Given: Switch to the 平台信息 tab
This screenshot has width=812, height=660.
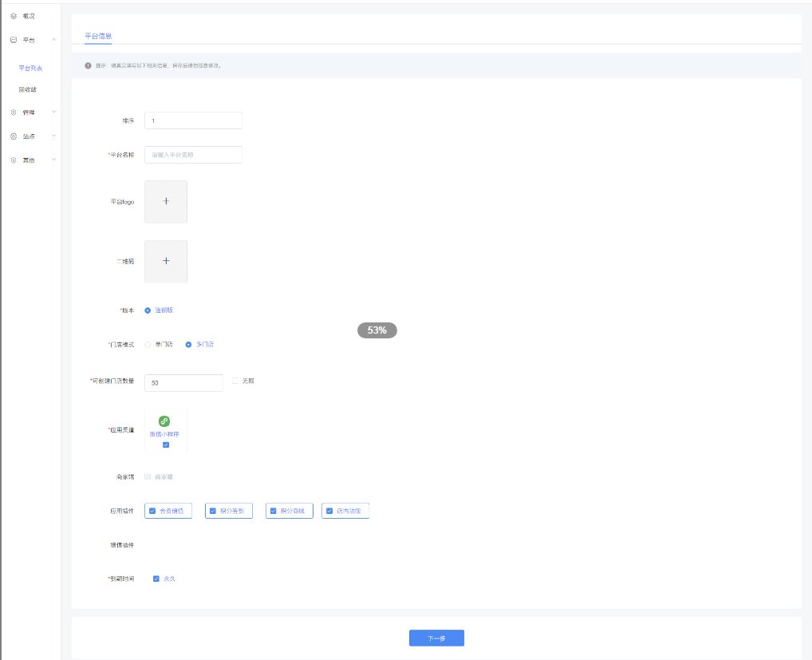Looking at the screenshot, I should [x=98, y=36].
